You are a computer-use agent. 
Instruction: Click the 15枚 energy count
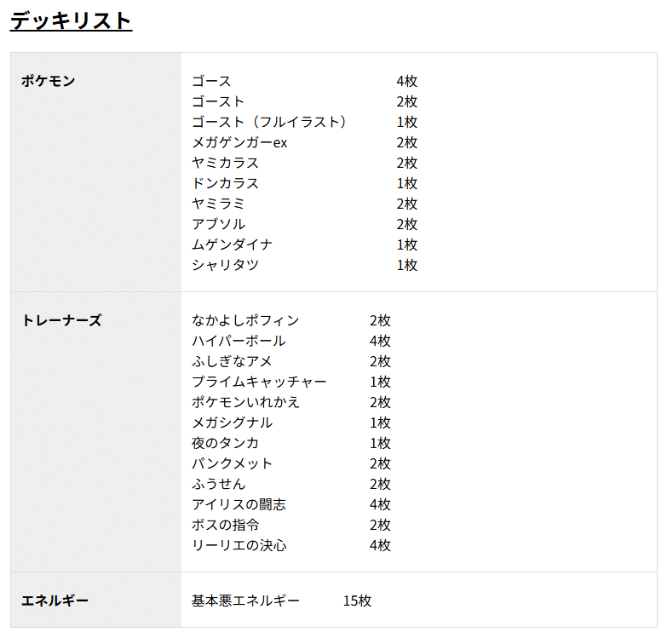[357, 601]
